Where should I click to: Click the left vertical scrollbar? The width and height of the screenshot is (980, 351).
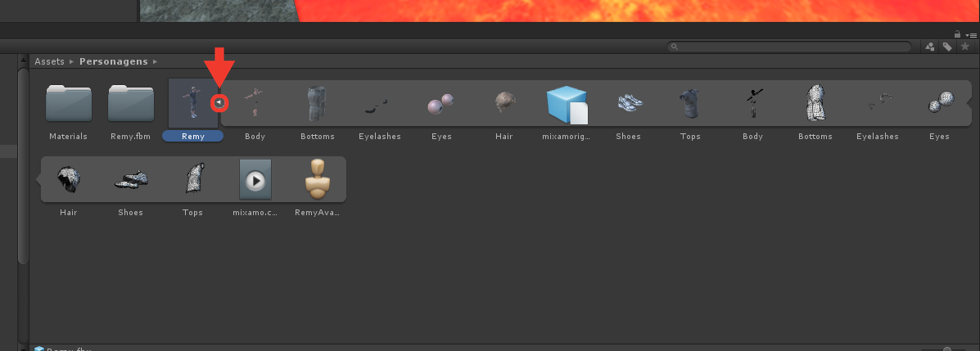click(23, 165)
